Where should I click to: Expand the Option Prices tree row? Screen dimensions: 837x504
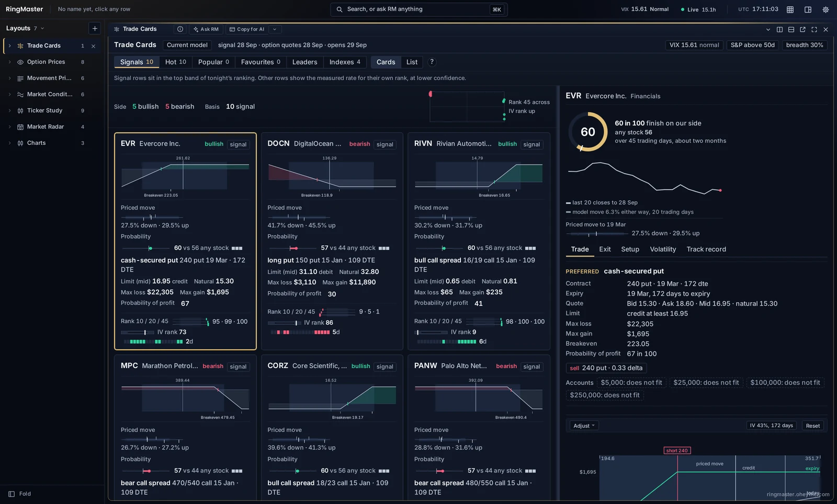coord(9,62)
